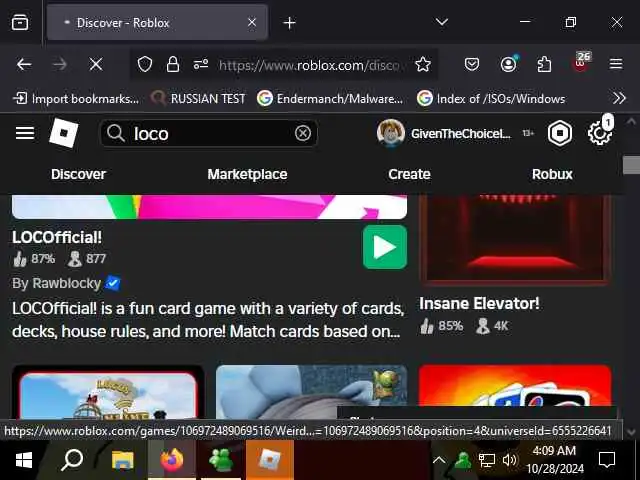Open Firefox application hamburger menu
The width and height of the screenshot is (640, 480).
coord(616,64)
